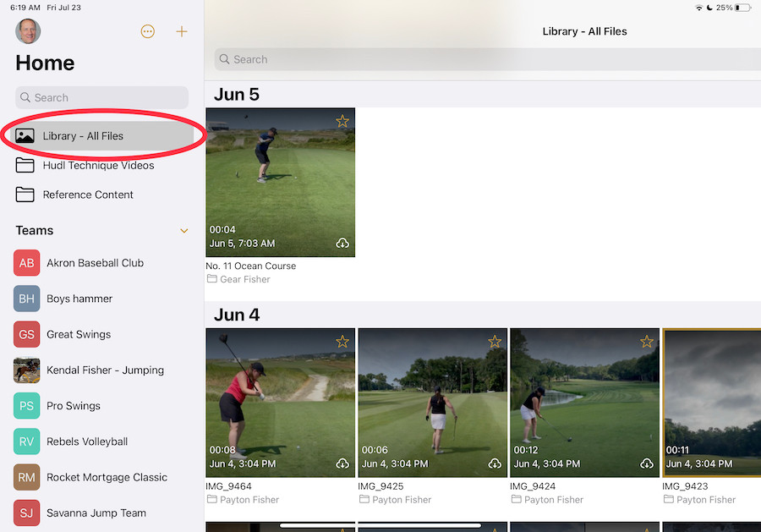This screenshot has width=761, height=532.
Task: Favorite the IMG_9425 video star
Action: pos(495,342)
